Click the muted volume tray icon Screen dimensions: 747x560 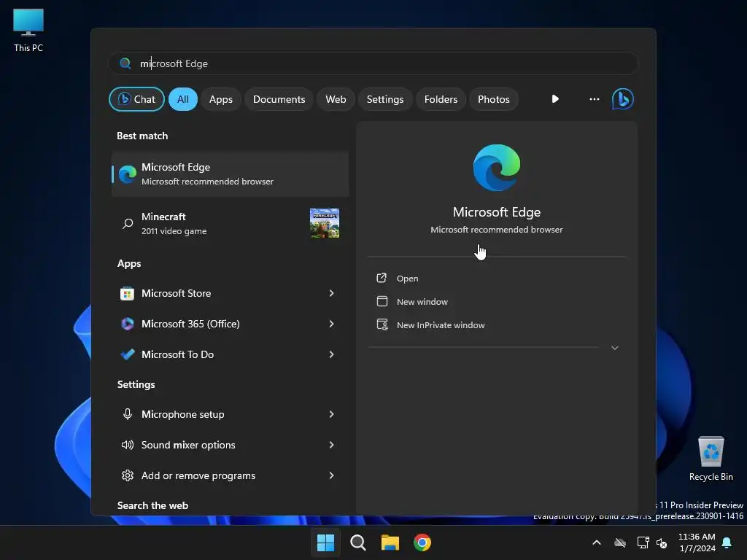pyautogui.click(x=662, y=542)
